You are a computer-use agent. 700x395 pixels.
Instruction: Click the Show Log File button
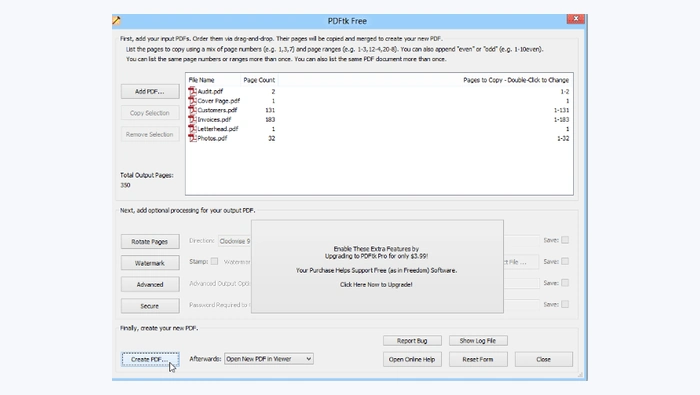click(478, 341)
